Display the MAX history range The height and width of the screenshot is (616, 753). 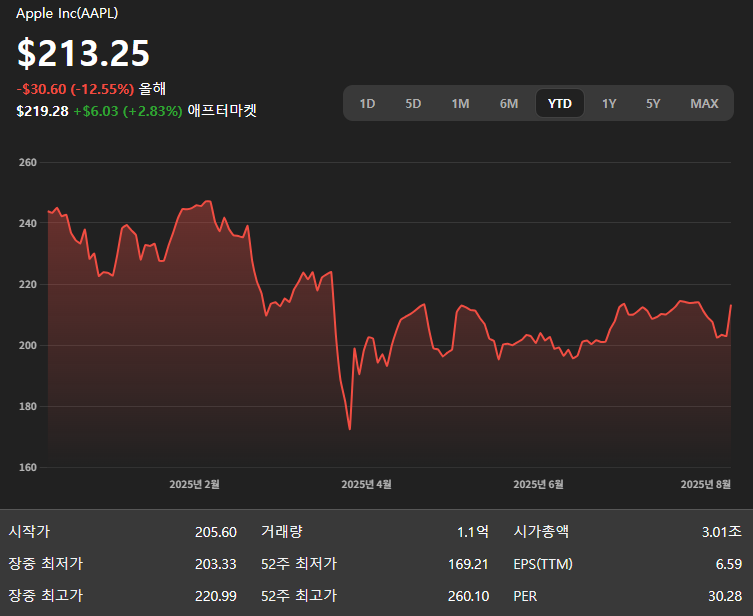click(x=704, y=104)
